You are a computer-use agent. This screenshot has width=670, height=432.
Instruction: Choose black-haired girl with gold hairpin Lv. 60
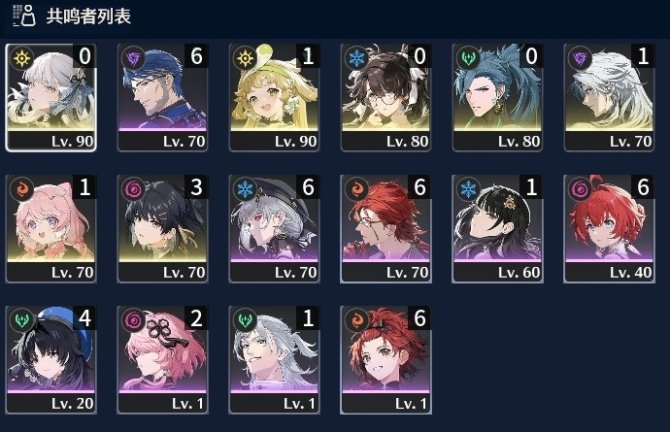[x=497, y=229]
